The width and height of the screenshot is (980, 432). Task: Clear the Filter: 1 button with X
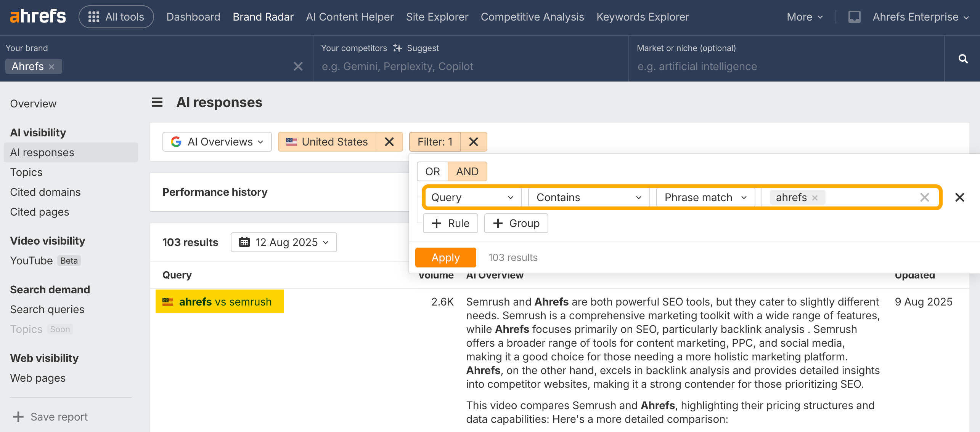pyautogui.click(x=474, y=142)
